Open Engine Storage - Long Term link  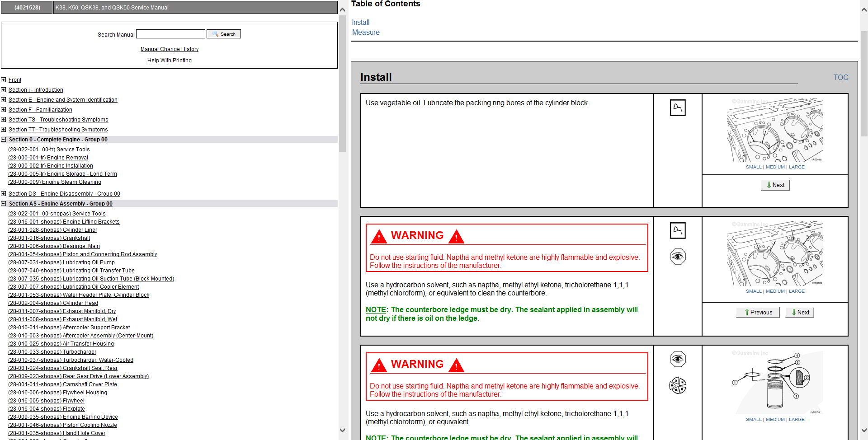[62, 174]
